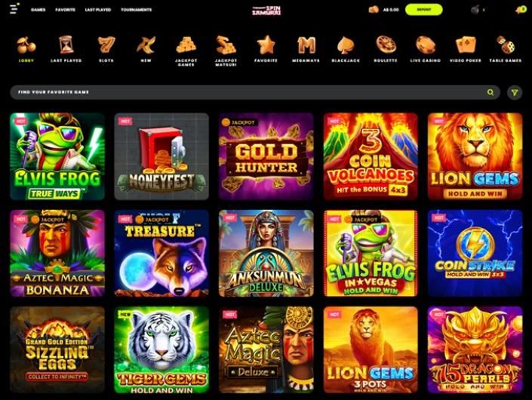Open the hamburger menu icon
The image size is (532, 400).
point(14,9)
